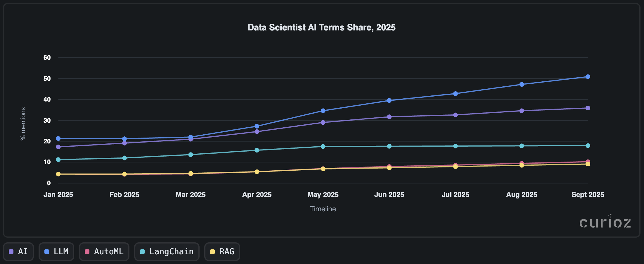Select the AI data point for Sept 2025
The image size is (644, 264).
[x=588, y=108]
